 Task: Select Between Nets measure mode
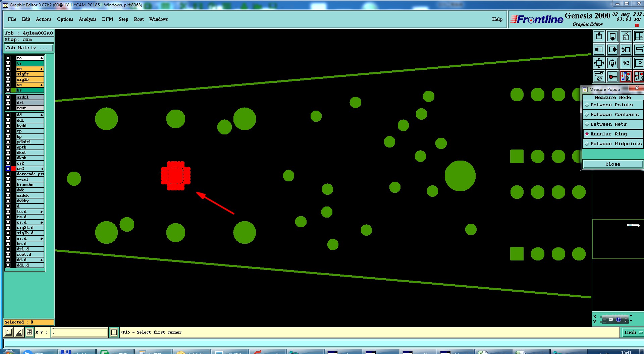[x=613, y=124]
